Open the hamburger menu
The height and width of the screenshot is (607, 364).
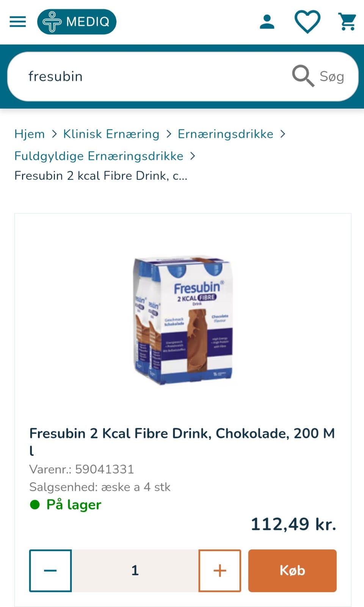tap(18, 22)
